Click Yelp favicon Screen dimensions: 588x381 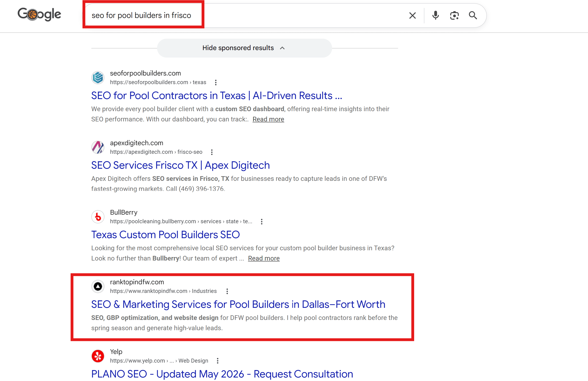(98, 356)
